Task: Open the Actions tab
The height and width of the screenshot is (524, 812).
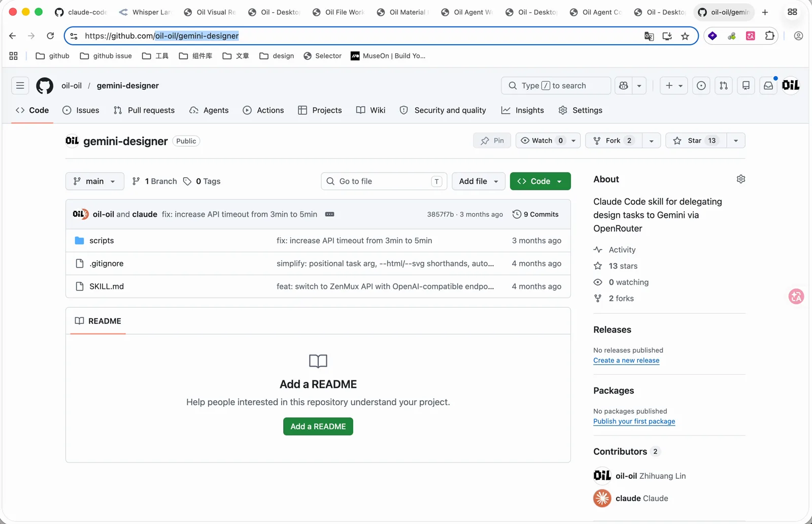Action: [263, 110]
